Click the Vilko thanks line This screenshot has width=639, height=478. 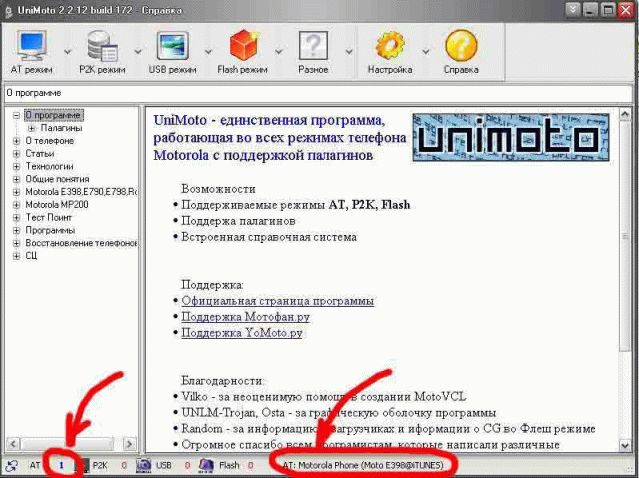click(x=324, y=396)
